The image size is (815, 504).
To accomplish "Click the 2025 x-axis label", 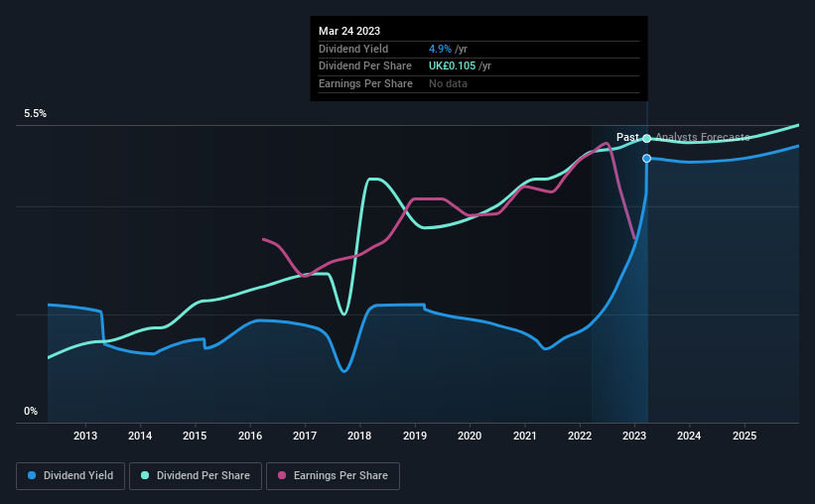I will click(x=745, y=436).
